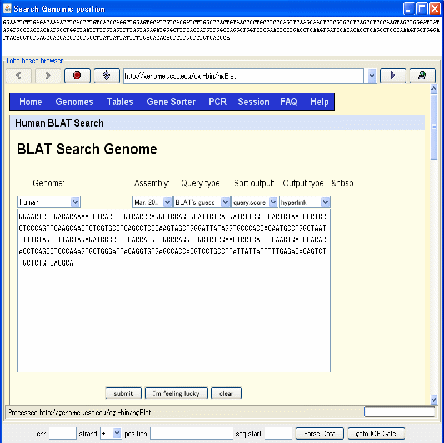Click the submit button
This screenshot has height=443, width=444.
coord(123,393)
